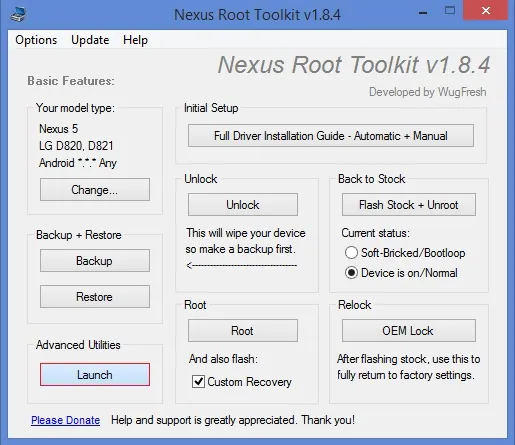This screenshot has height=445, width=515.
Task: Click Flash Stock + Unroot button
Action: click(x=409, y=205)
